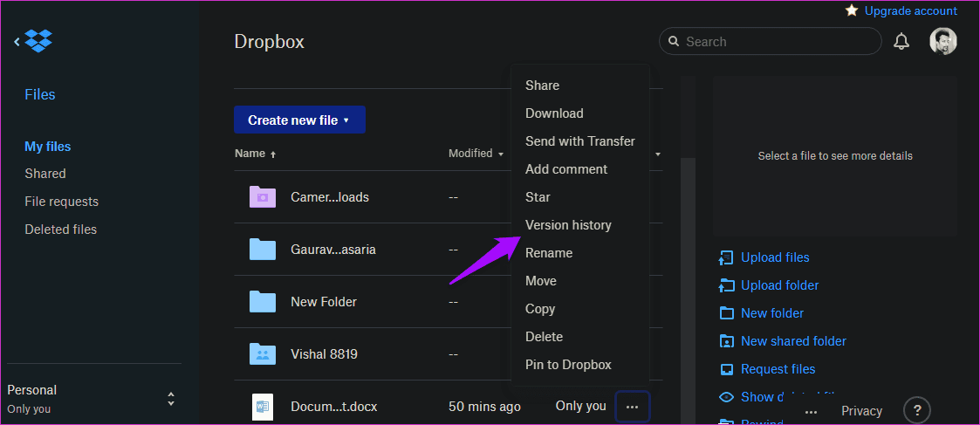Switch account via Personal selector arrows

coord(171,399)
